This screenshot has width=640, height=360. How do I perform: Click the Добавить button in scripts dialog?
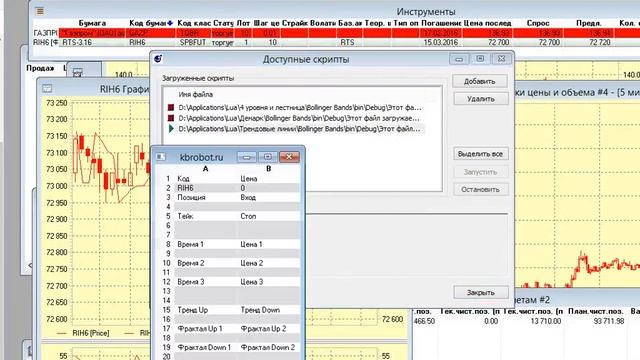click(480, 81)
